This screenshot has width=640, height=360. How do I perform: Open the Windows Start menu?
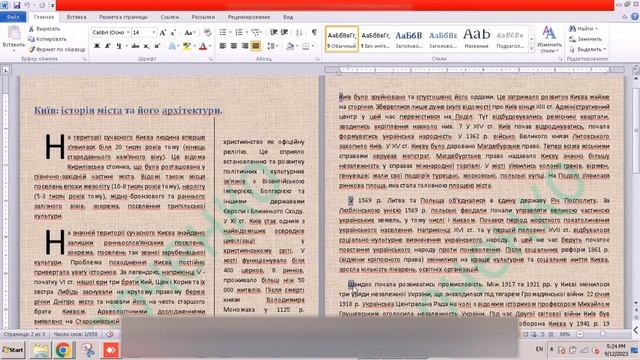(x=13, y=350)
